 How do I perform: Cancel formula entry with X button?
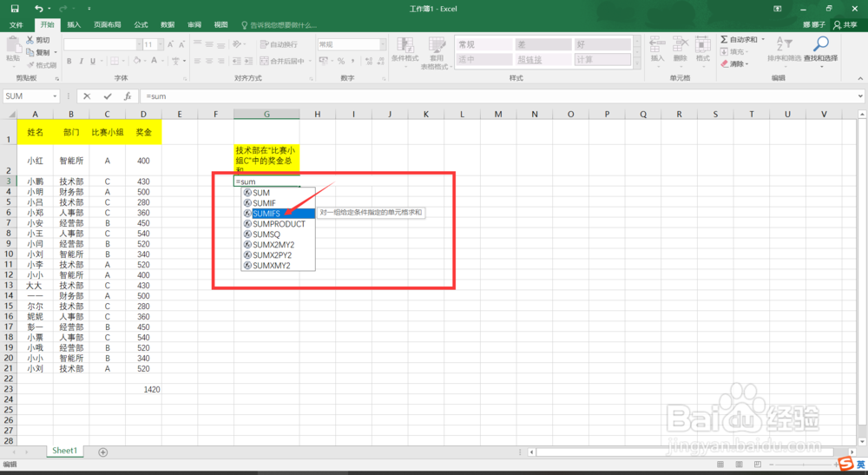coord(87,96)
